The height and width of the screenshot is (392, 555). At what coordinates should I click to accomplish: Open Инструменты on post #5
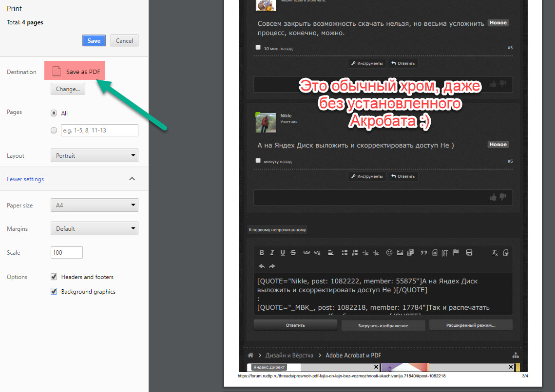coord(367,63)
